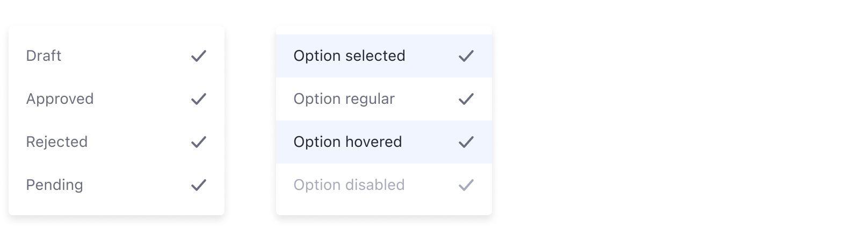Click the Option selected menu entry
This screenshot has width=868, height=241.
(349, 56)
